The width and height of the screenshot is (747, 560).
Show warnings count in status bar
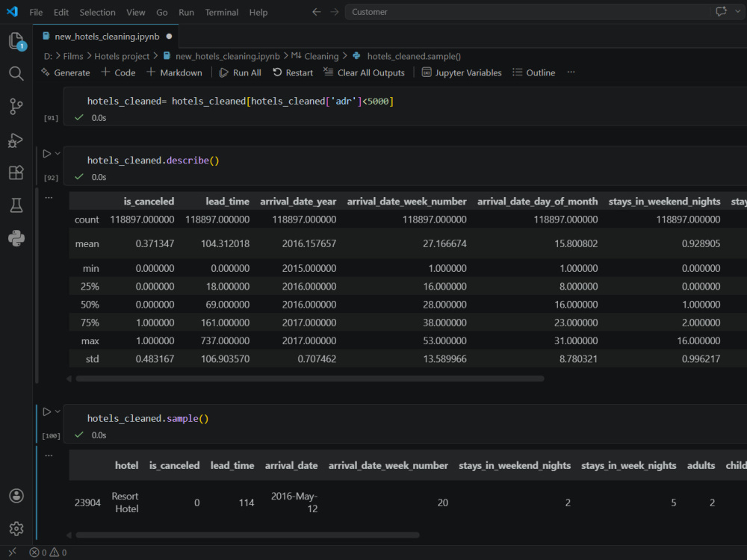pyautogui.click(x=58, y=553)
